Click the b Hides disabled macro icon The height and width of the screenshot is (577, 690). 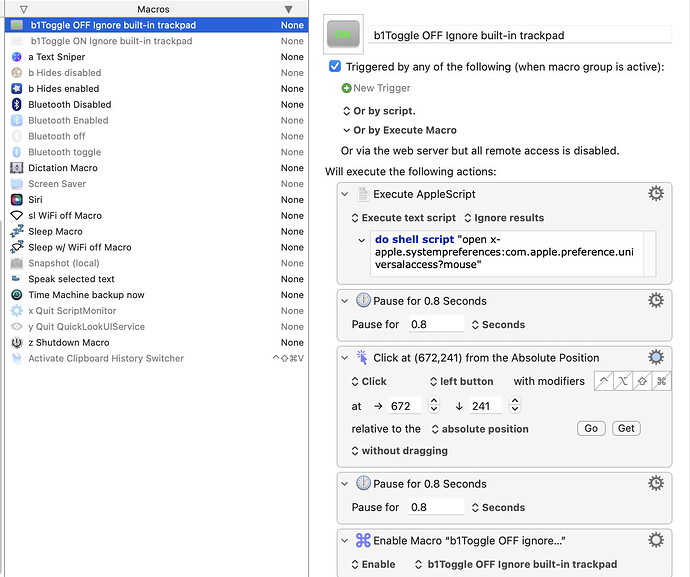coord(17,73)
